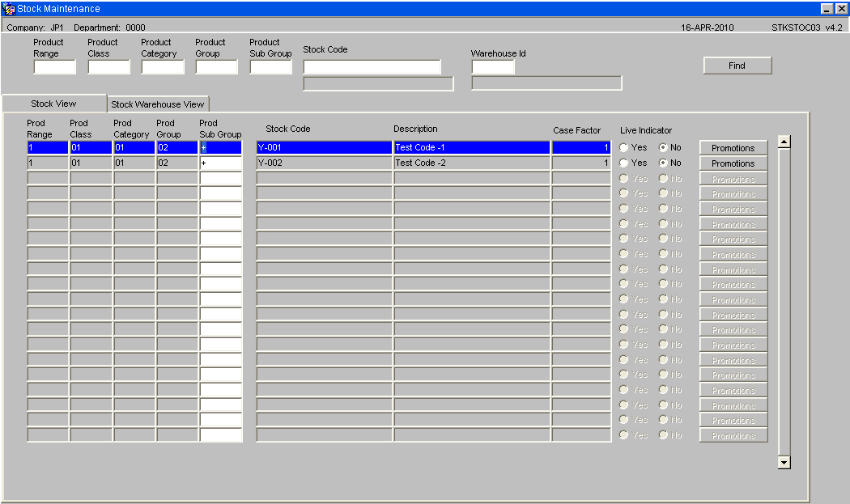Open Promotions for Test Code -1
The image size is (850, 504).
click(733, 148)
